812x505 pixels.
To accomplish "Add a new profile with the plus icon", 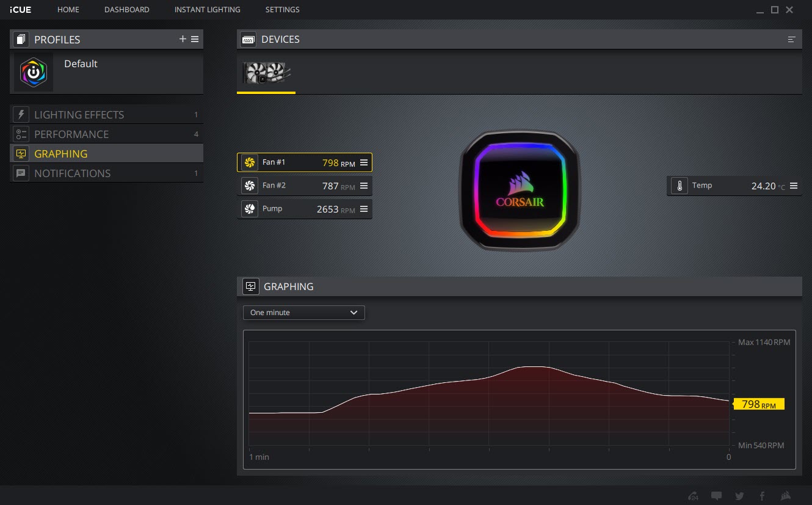I will [183, 39].
